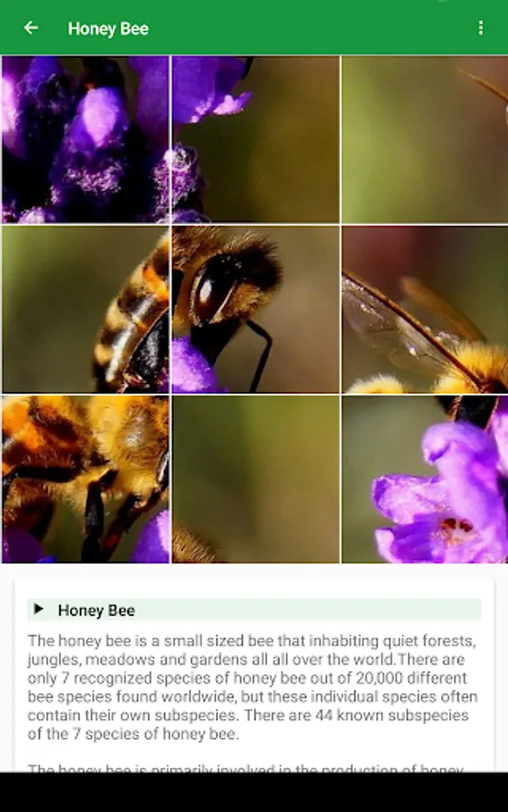
Task: Tap the text line mentioning 44 known subspecies
Action: [x=248, y=715]
